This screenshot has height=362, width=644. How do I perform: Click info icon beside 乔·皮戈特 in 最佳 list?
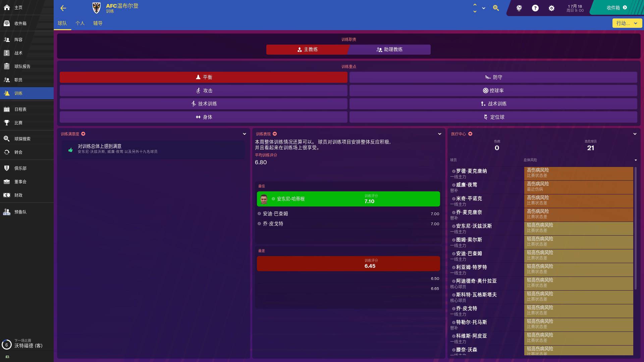(x=259, y=224)
